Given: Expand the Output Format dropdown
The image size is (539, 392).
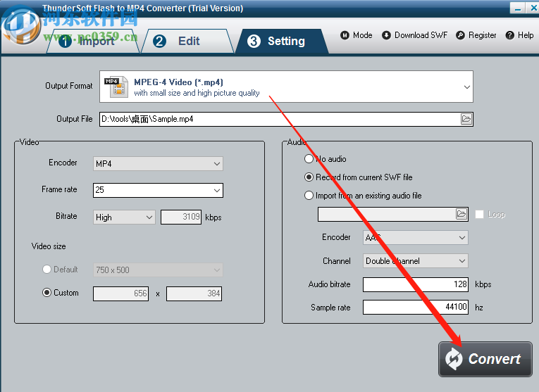Looking at the screenshot, I should pyautogui.click(x=286, y=87).
